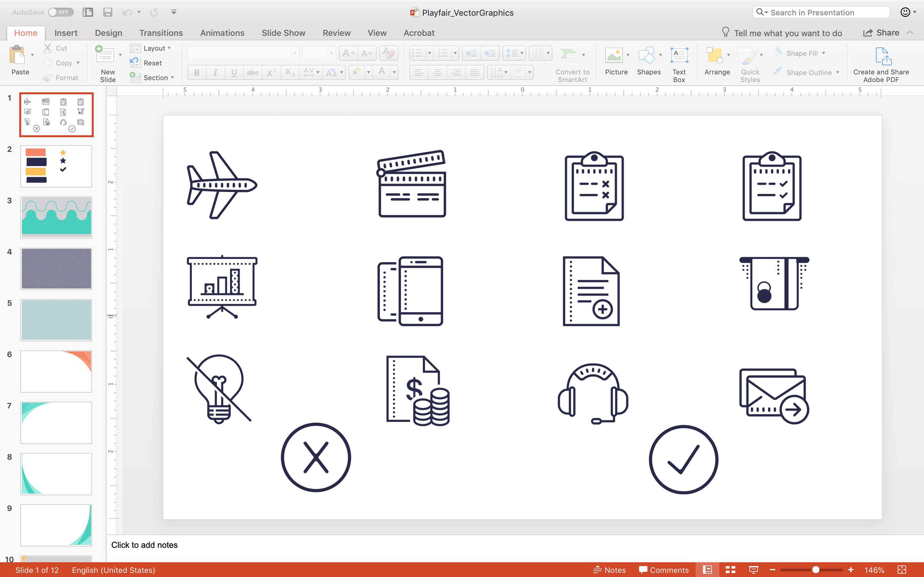The width and height of the screenshot is (924, 577).
Task: Switch to the Design tab
Action: 108,33
